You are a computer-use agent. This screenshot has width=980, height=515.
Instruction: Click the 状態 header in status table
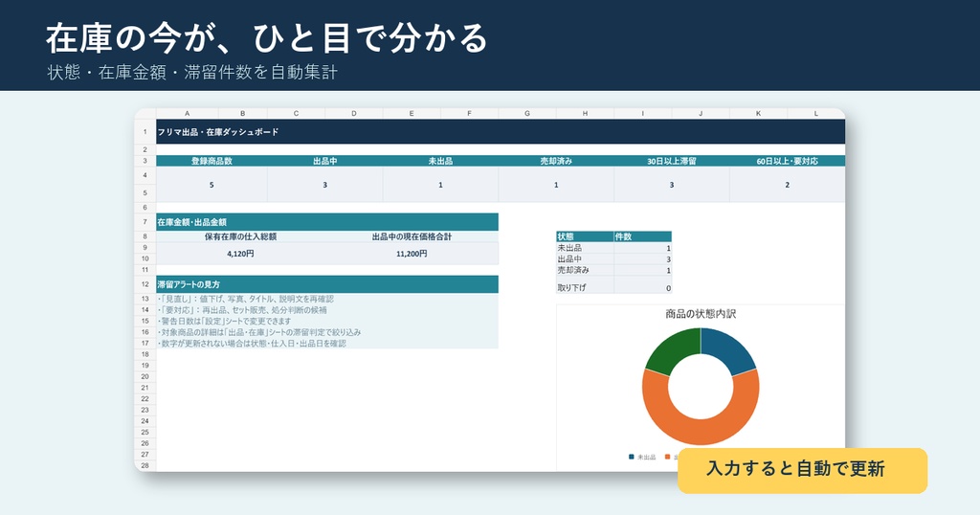click(x=585, y=236)
